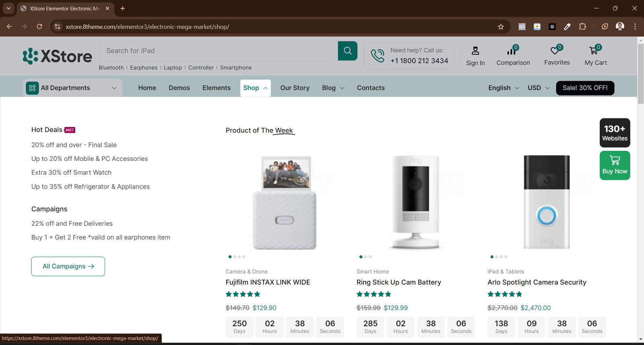Click the XStore logo
644x345 pixels.
(58, 56)
